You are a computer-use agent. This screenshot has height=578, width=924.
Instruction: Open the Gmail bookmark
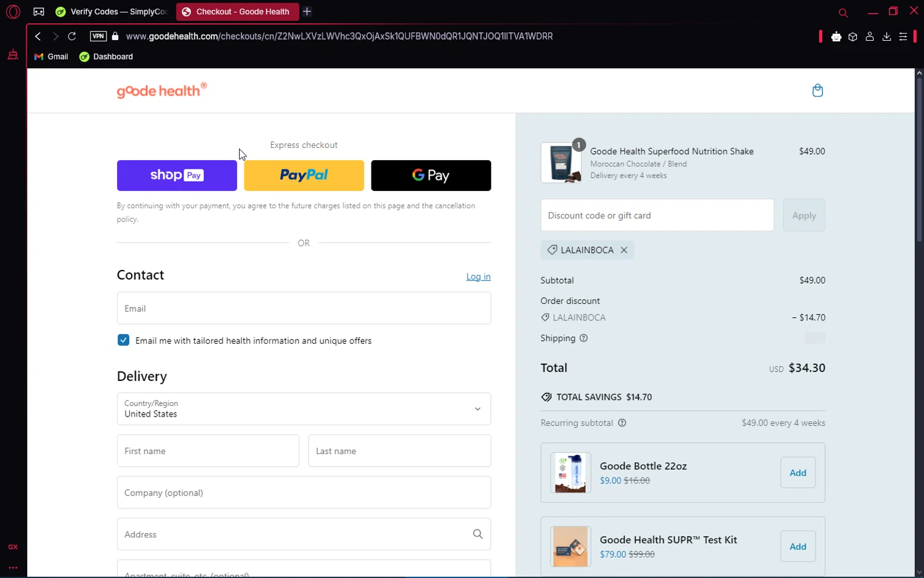pos(51,57)
